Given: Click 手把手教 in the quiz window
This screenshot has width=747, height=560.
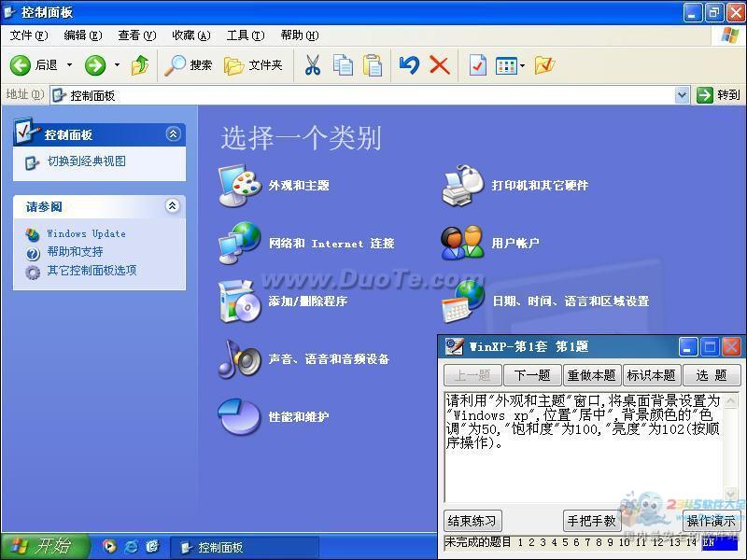Looking at the screenshot, I should [x=592, y=521].
